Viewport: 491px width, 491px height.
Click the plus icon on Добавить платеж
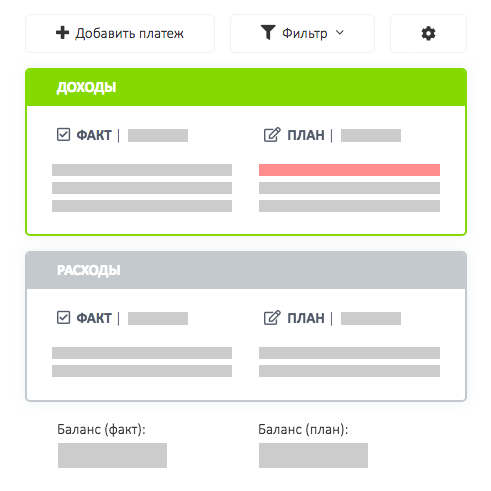[62, 33]
